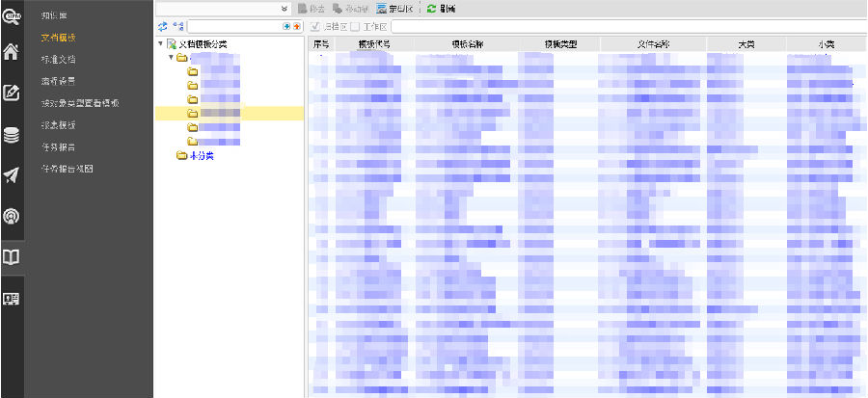
Task: Toggle the 归档区 checkbox
Action: pyautogui.click(x=315, y=27)
